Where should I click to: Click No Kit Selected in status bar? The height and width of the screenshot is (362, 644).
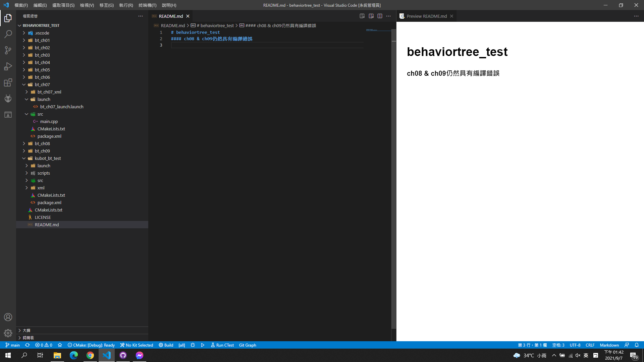[x=137, y=345]
